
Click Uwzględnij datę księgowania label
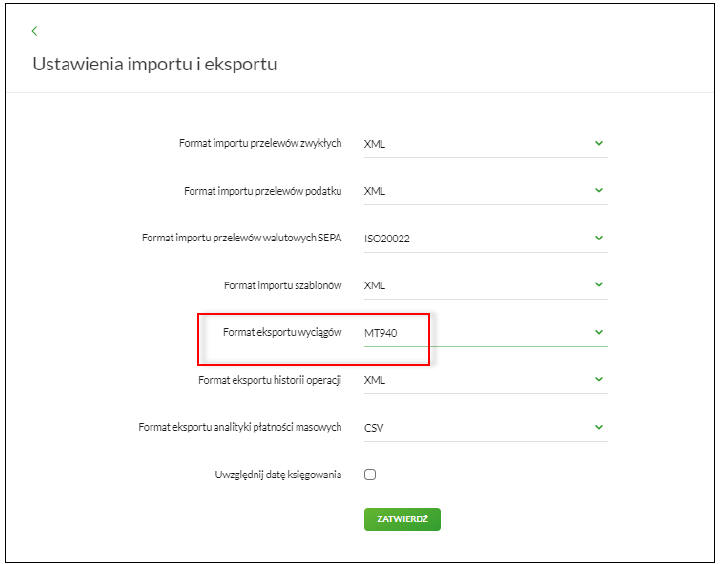pyautogui.click(x=278, y=474)
